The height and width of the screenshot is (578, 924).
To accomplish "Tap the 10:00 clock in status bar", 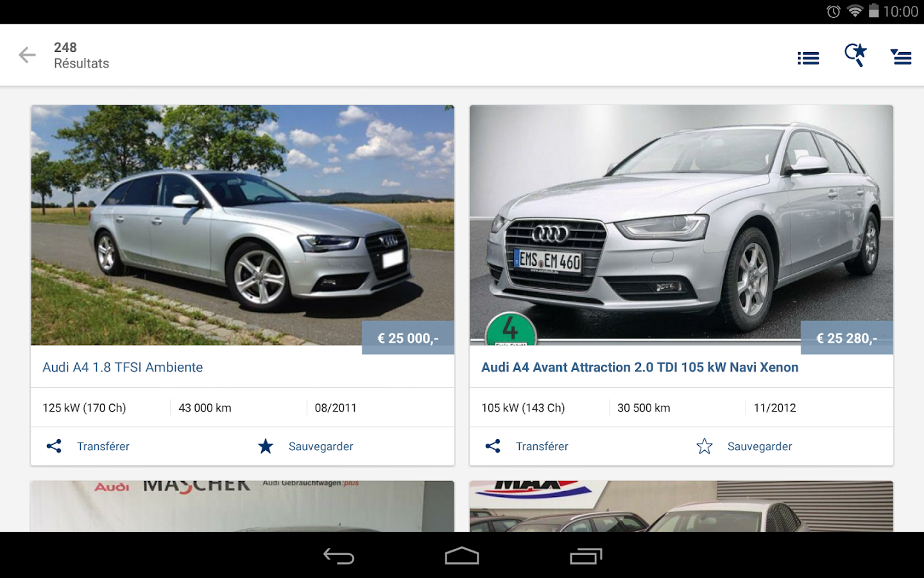I will tap(901, 12).
